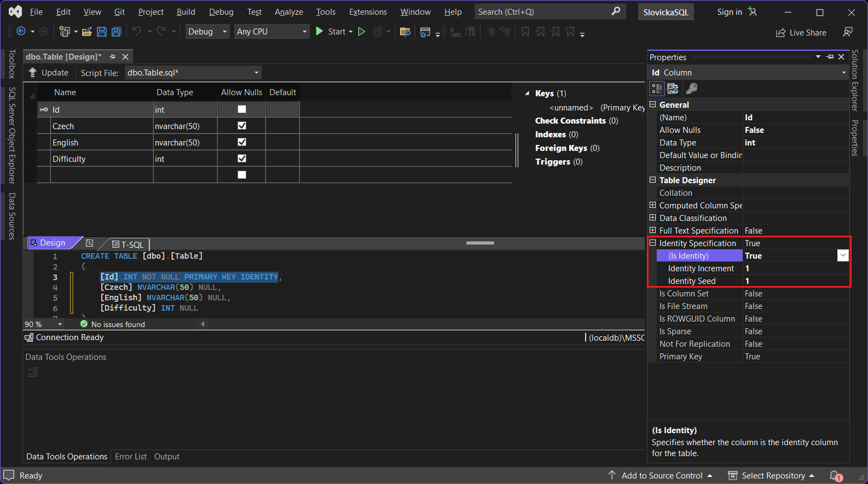Enable Allow Nulls for Id column

pos(242,109)
